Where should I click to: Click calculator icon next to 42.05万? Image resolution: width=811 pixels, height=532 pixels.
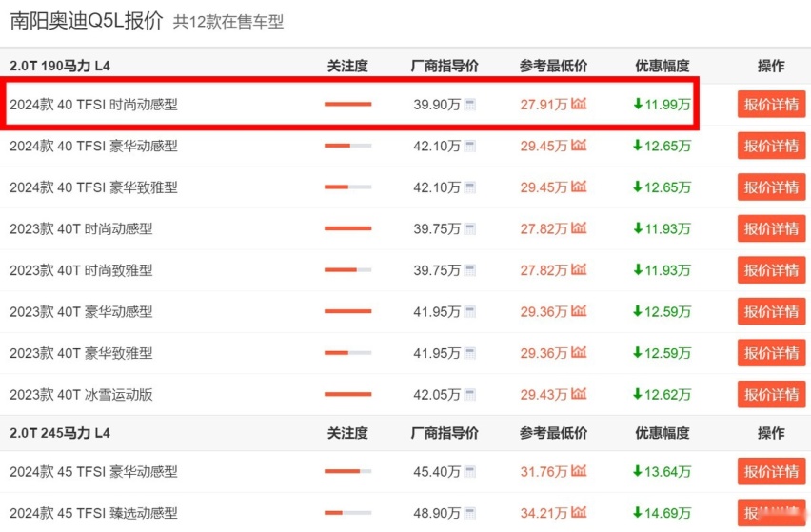click(470, 394)
